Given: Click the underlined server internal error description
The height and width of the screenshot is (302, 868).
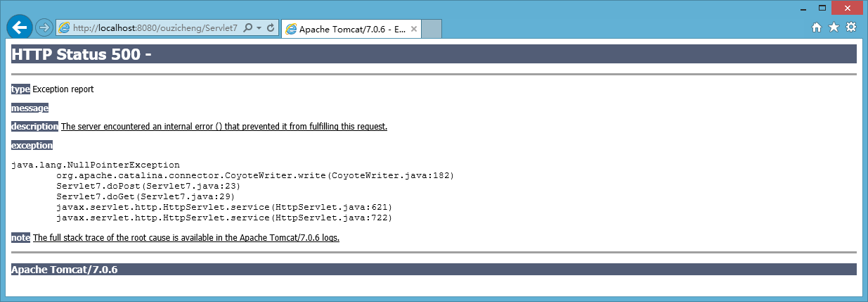Looking at the screenshot, I should tap(224, 127).
